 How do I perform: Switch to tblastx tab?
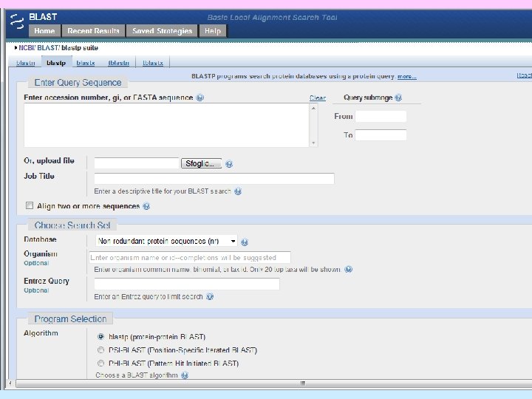coord(153,63)
